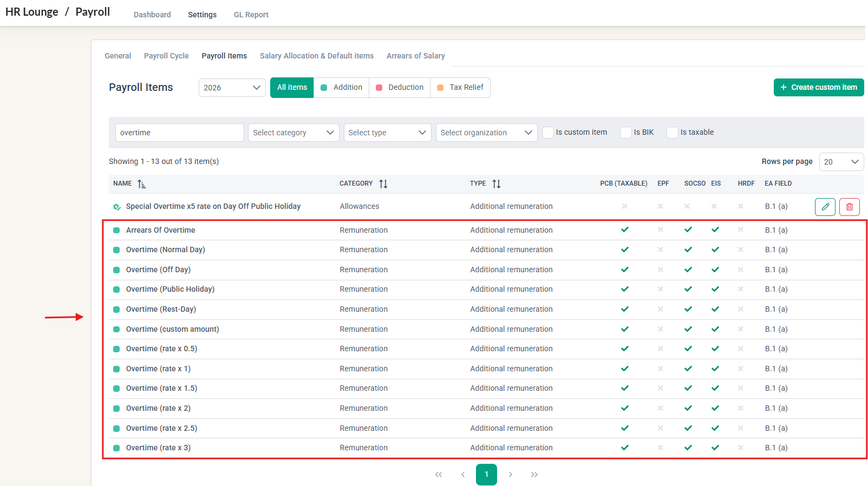Go to last page double-arrow
This screenshot has width=868, height=486.
tap(534, 475)
